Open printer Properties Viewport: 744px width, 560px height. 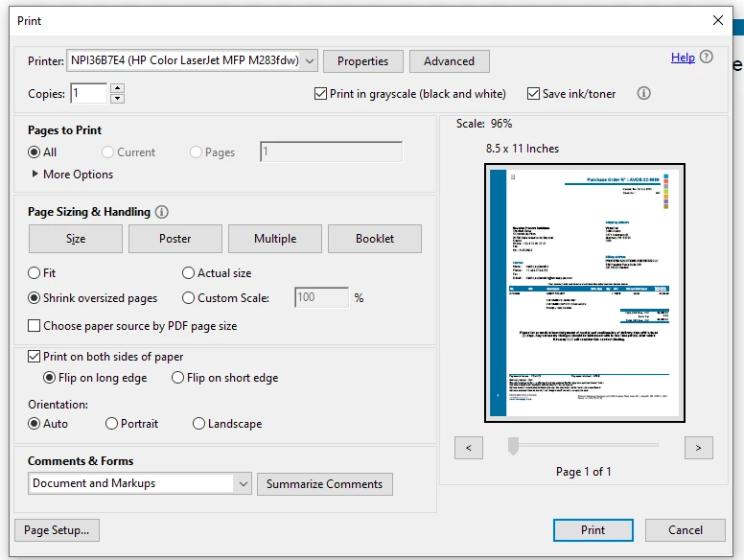[x=363, y=61]
